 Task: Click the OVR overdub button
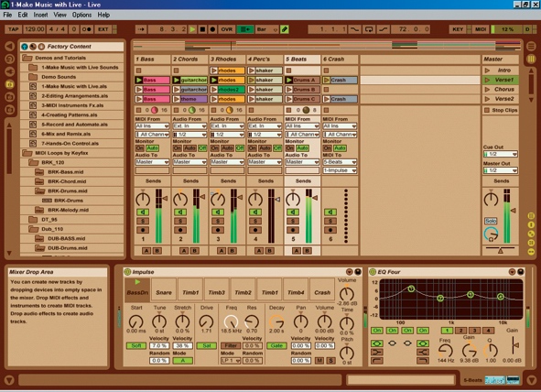(227, 29)
